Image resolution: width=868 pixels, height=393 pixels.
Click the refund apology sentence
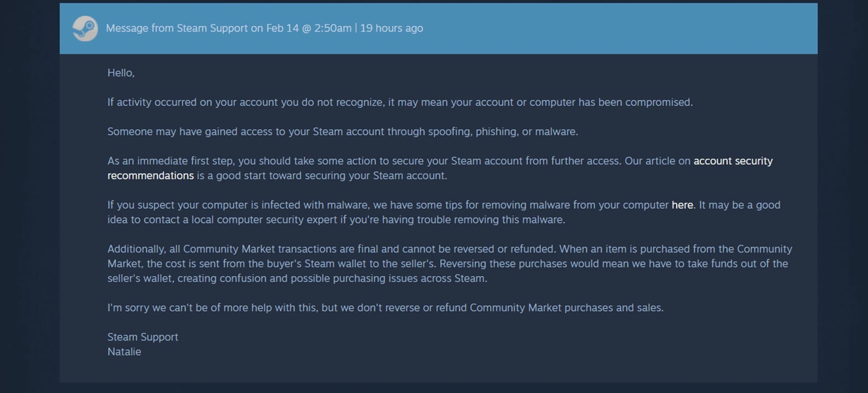(x=385, y=308)
